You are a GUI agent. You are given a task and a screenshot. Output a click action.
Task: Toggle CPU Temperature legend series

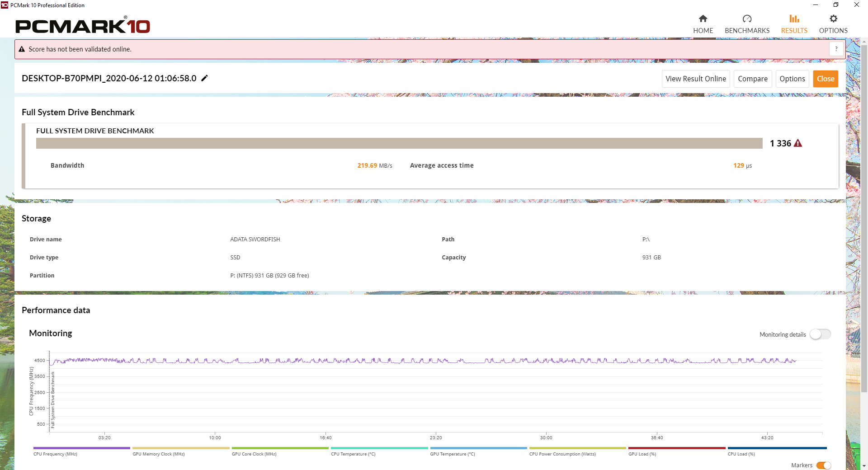(379, 451)
